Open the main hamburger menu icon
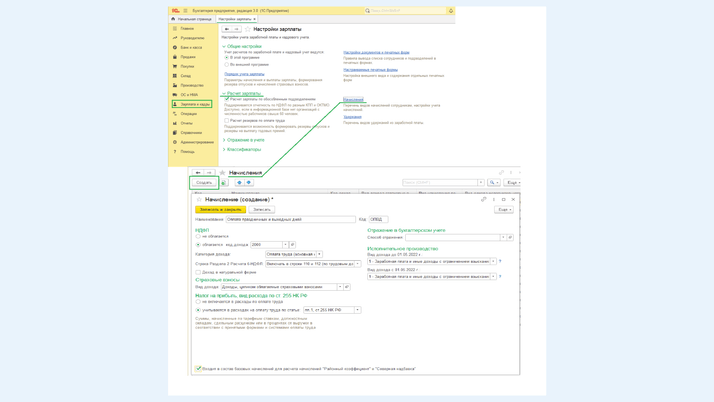 (x=185, y=10)
